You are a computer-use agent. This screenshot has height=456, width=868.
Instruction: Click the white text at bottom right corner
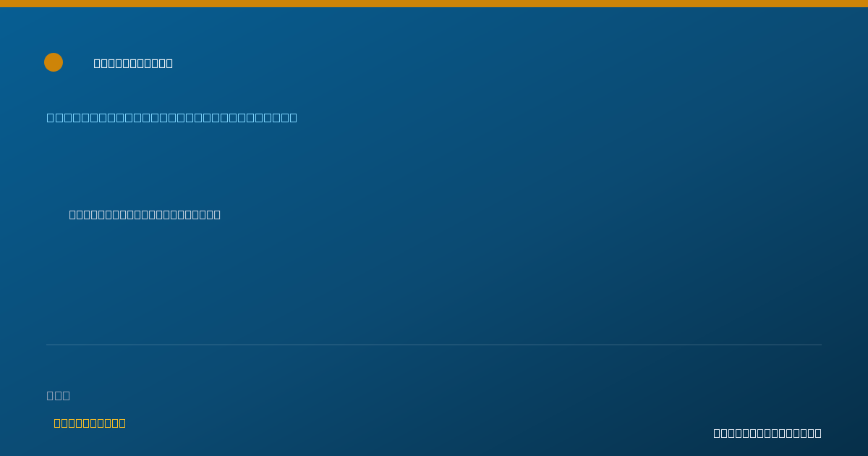coord(767,433)
